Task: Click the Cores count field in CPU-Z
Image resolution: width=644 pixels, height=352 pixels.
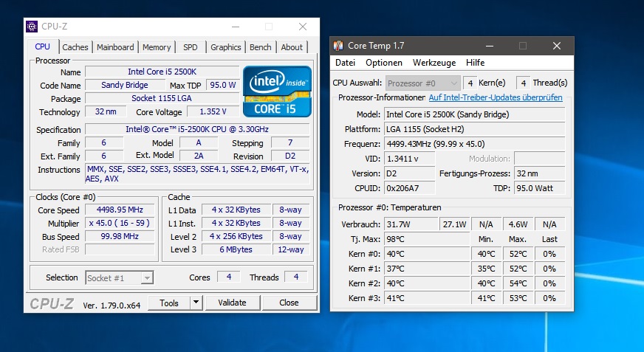Action: (229, 277)
